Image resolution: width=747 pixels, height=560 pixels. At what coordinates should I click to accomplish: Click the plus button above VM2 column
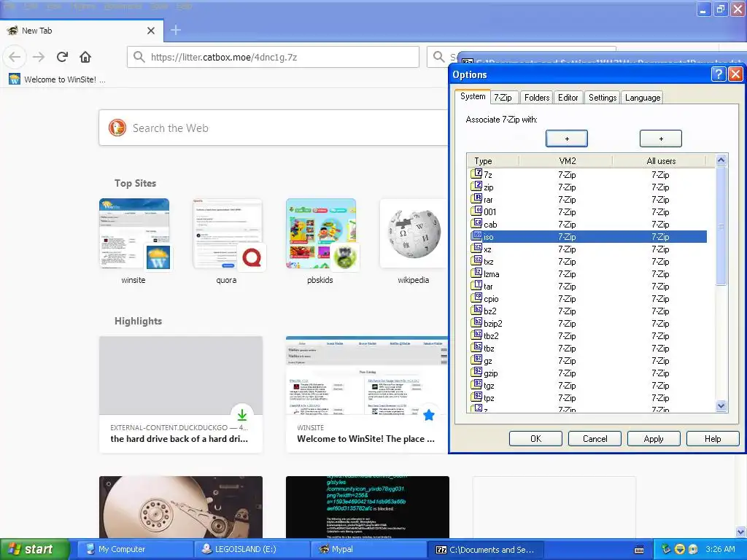click(566, 139)
